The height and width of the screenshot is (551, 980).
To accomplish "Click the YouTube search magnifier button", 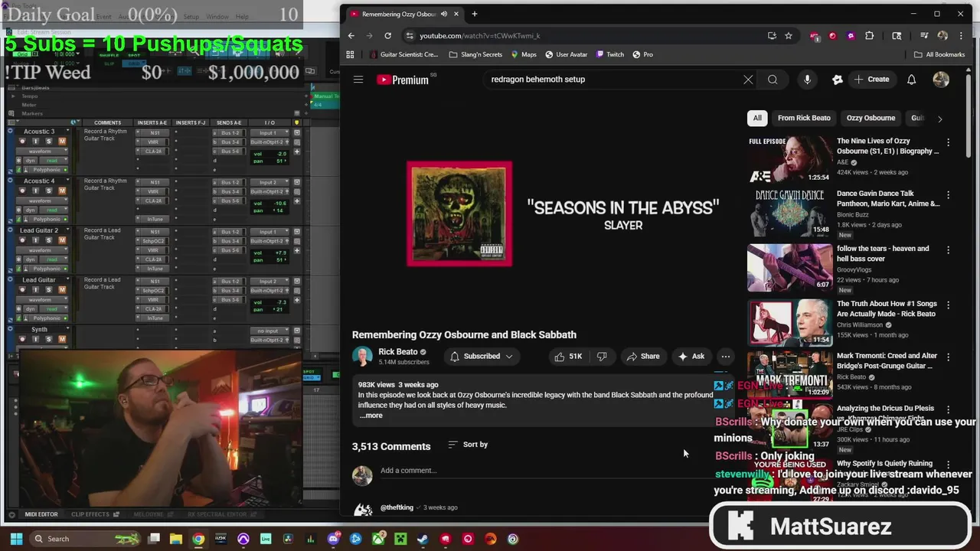I will click(x=773, y=80).
